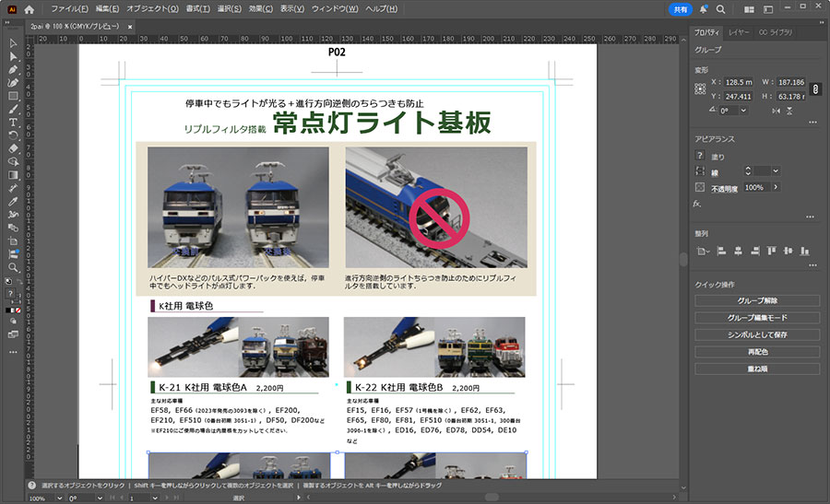Open the 効果(C) menu
The height and width of the screenshot is (504, 830).
[260, 9]
